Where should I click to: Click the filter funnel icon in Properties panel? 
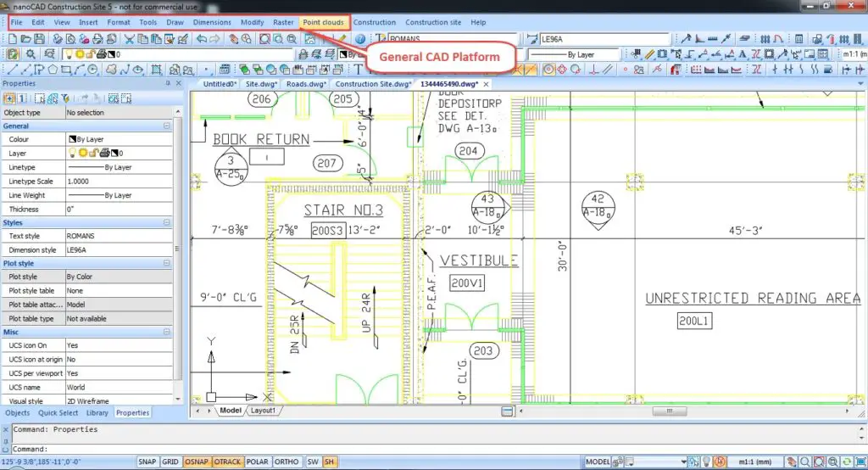point(65,98)
